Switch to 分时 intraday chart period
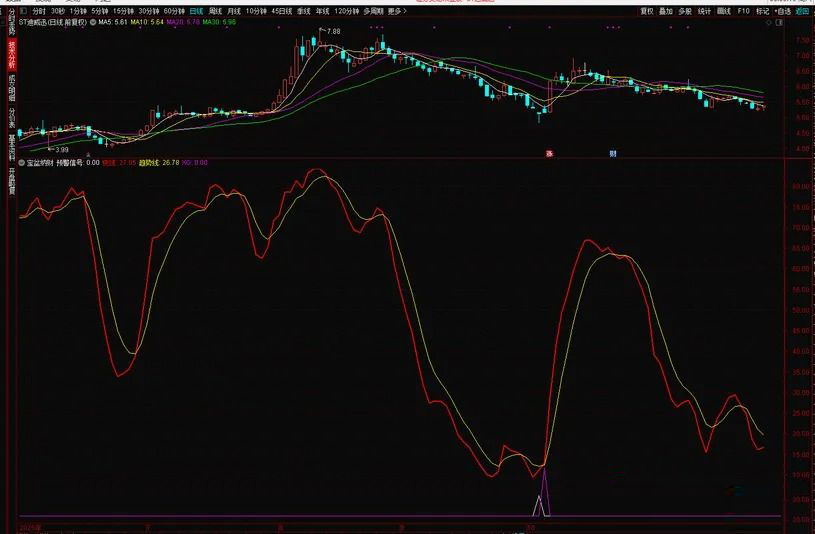 39,11
